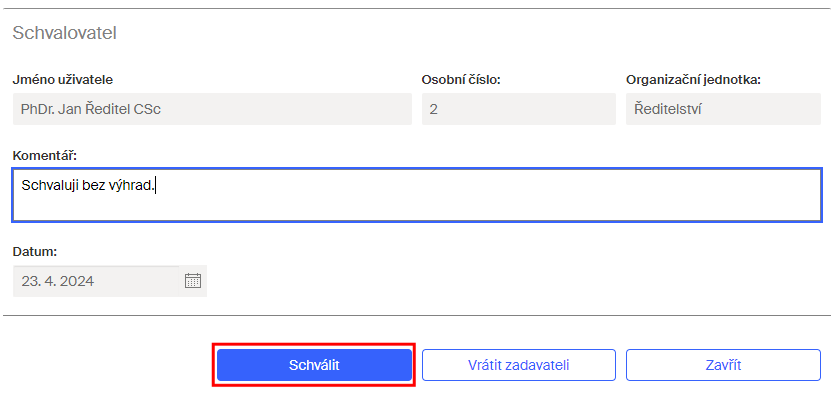Screen dimensions: 840x399
Task: Click the Organizační jednotka label
Action: pos(694,80)
